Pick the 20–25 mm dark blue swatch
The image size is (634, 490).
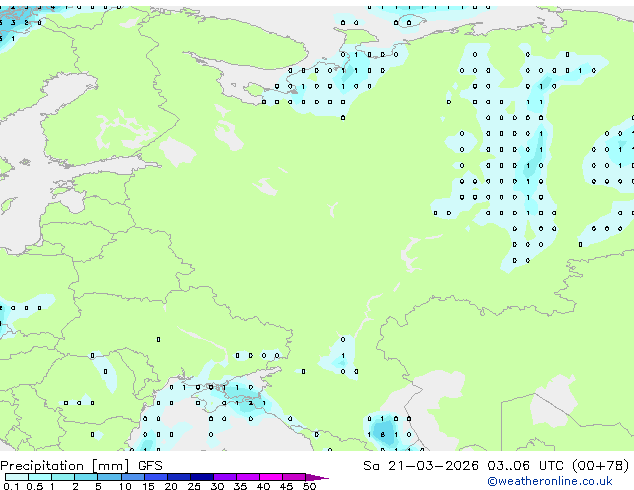point(179,477)
